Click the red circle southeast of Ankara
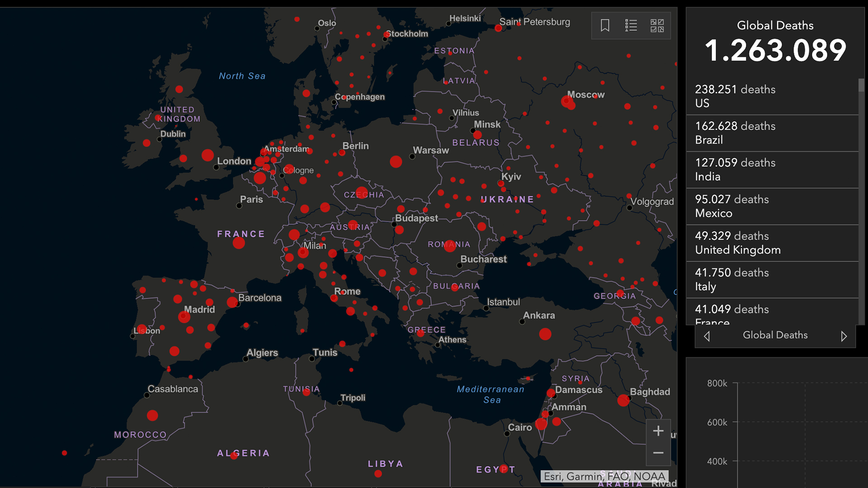This screenshot has width=868, height=488. click(x=545, y=334)
